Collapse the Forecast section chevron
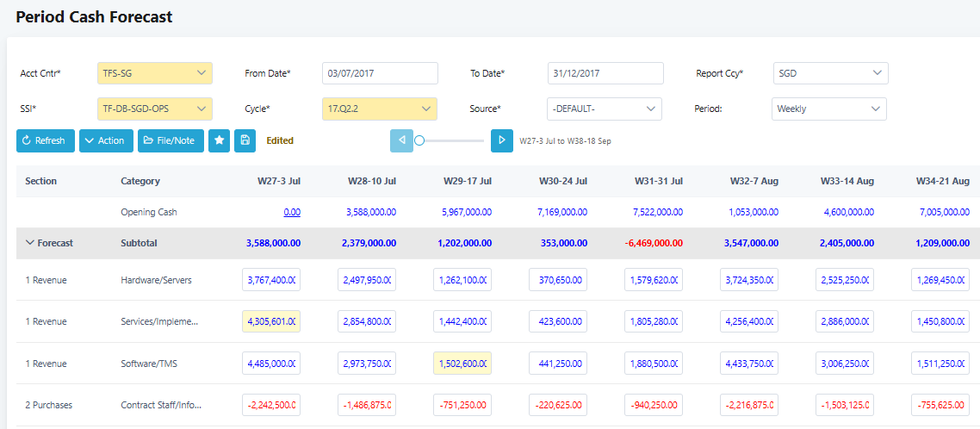 pyautogui.click(x=30, y=243)
